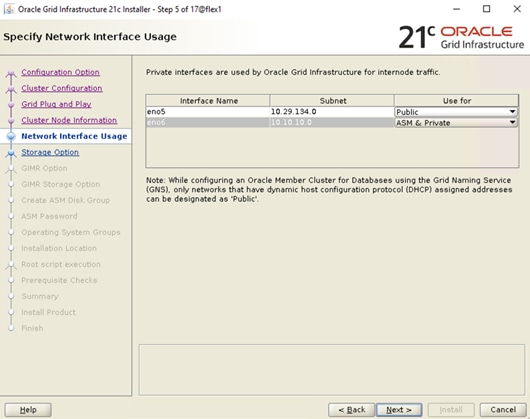The width and height of the screenshot is (530, 419).
Task: Select the Network Interface Usage step
Action: [74, 136]
